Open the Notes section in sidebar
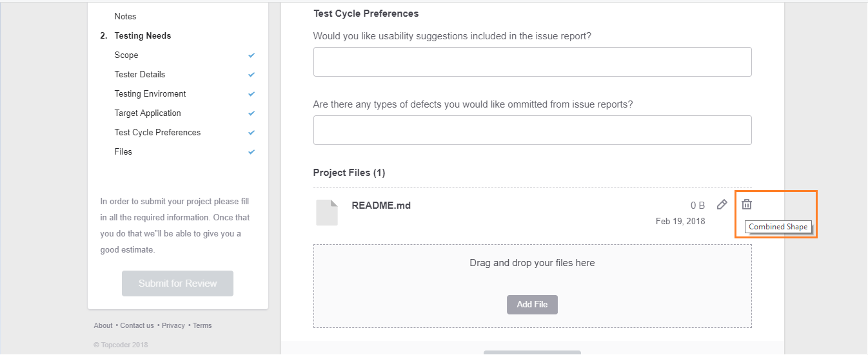868x355 pixels. (x=126, y=17)
